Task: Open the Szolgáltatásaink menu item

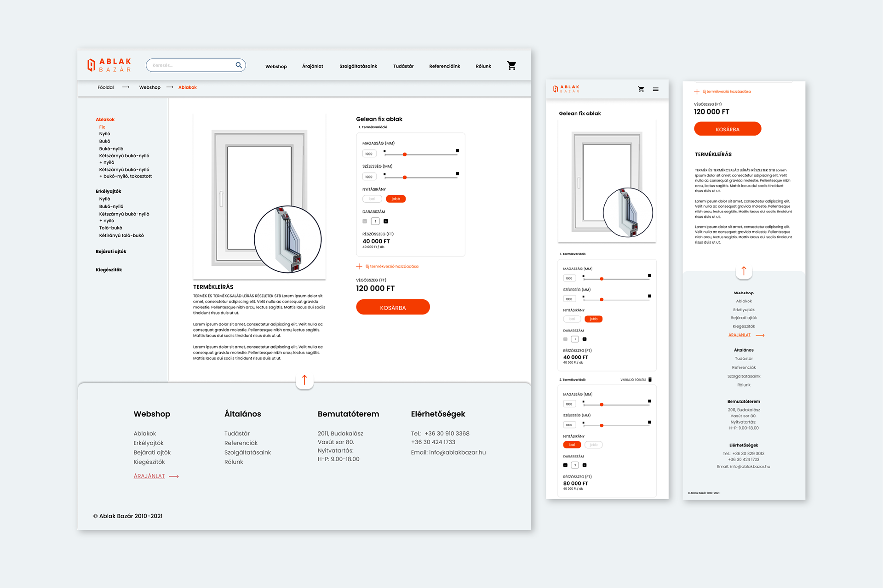Action: 358,66
